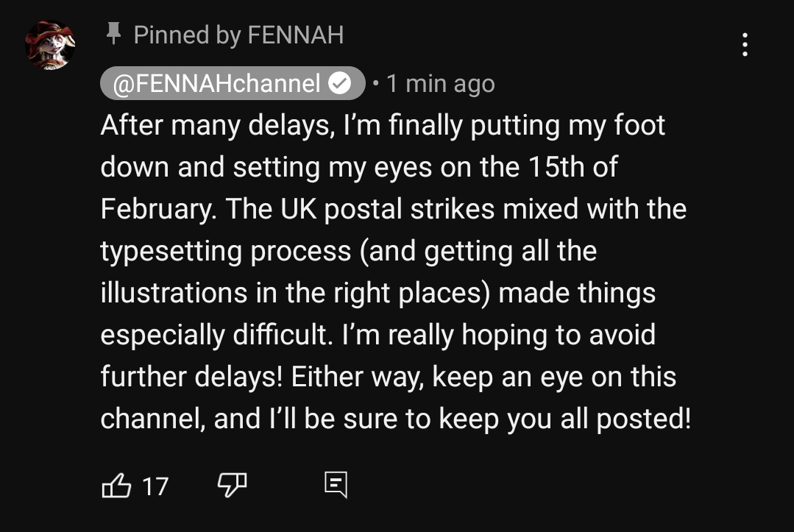Screen dimensions: 794x532
Task: Click the reply icon under the comment
Action: tap(336, 486)
